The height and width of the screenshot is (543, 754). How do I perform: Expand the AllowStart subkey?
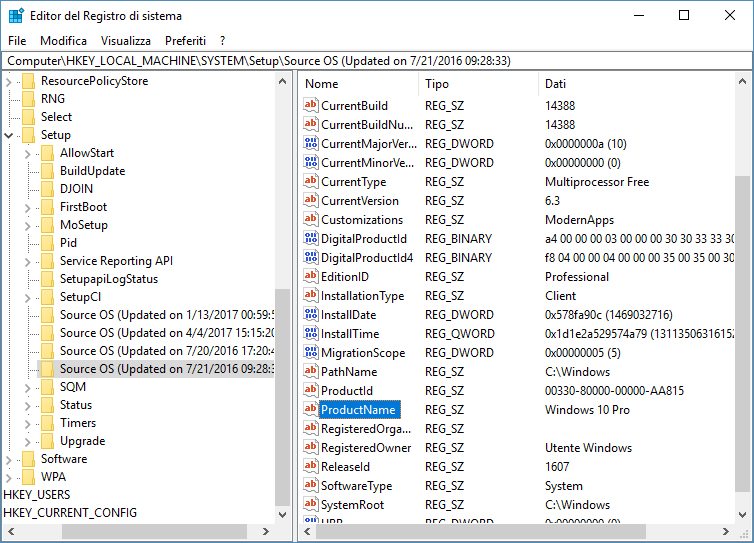click(29, 153)
